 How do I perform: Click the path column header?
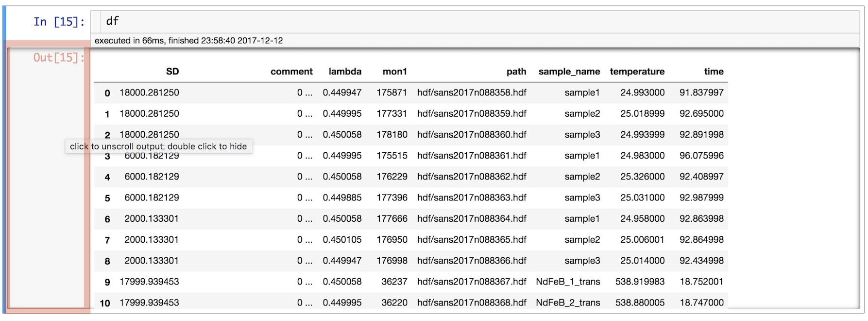coord(516,71)
